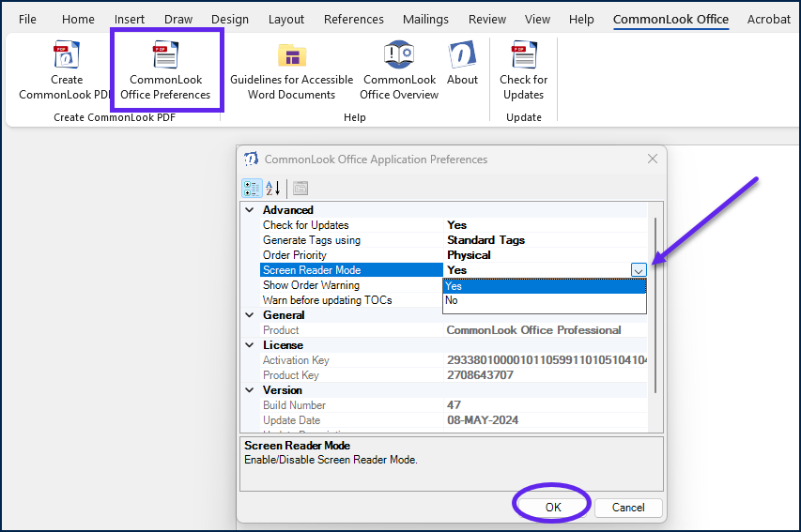Switch to the Draw tab
The width and height of the screenshot is (801, 532).
(178, 20)
